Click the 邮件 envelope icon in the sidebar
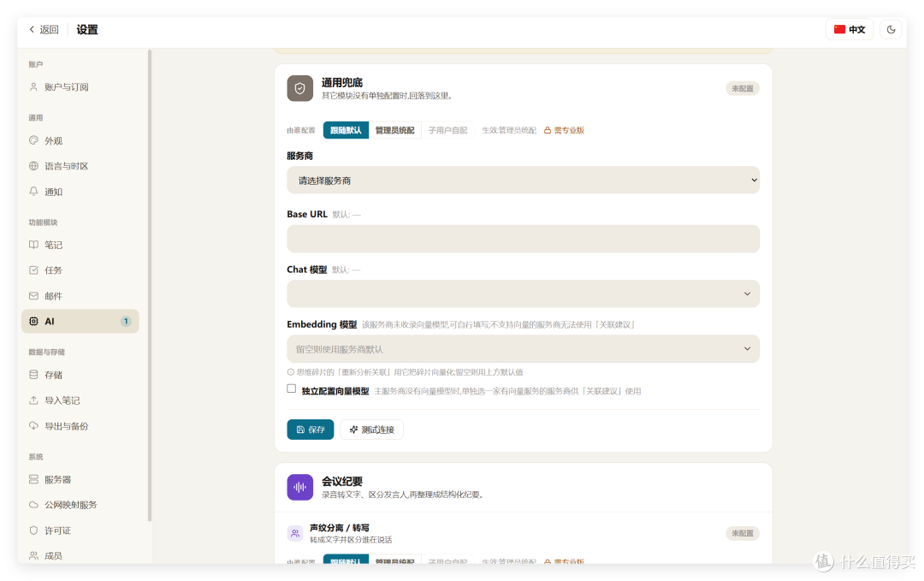 click(33, 296)
